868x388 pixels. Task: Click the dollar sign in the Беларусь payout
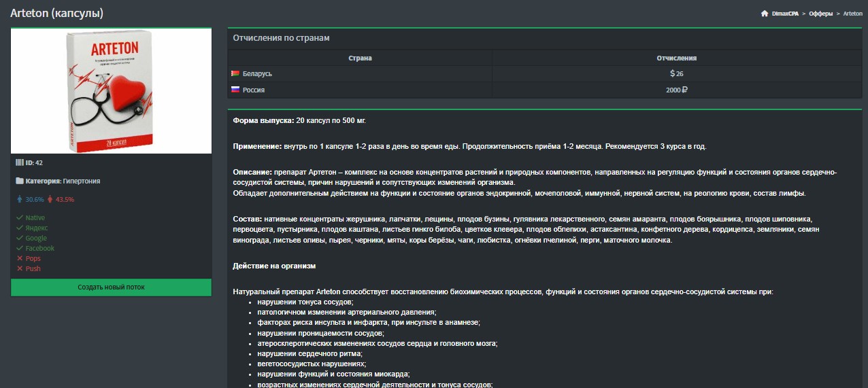pos(672,73)
